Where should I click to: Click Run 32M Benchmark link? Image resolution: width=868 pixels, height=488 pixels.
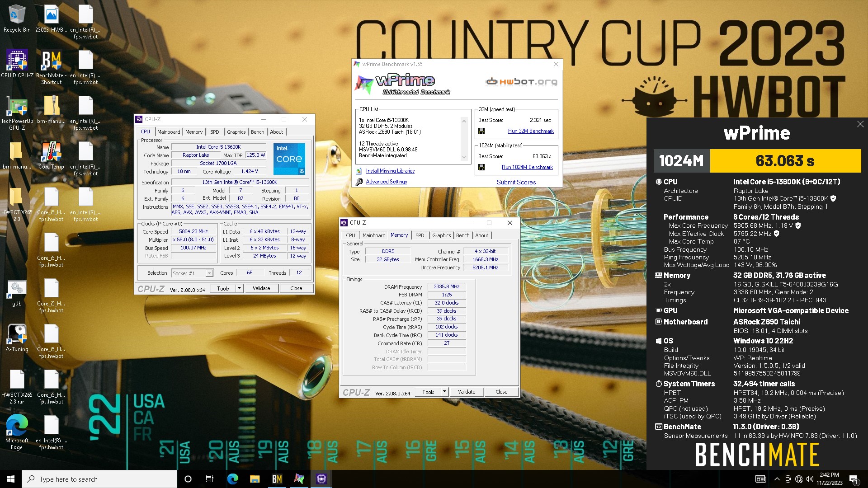(531, 131)
